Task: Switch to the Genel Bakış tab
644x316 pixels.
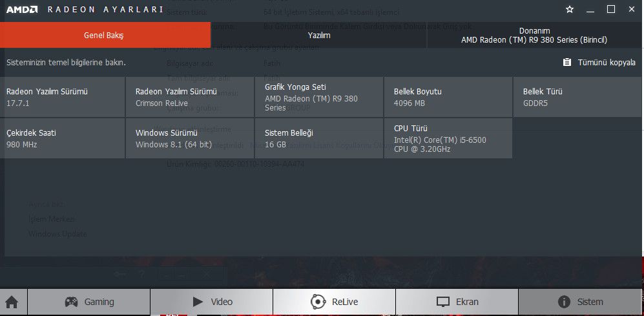Action: [x=105, y=36]
